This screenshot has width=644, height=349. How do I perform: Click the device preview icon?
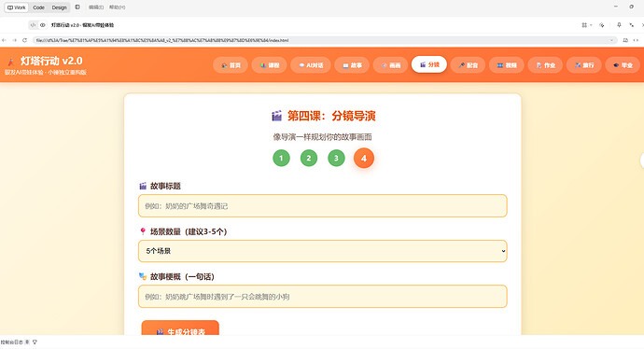coord(625,40)
